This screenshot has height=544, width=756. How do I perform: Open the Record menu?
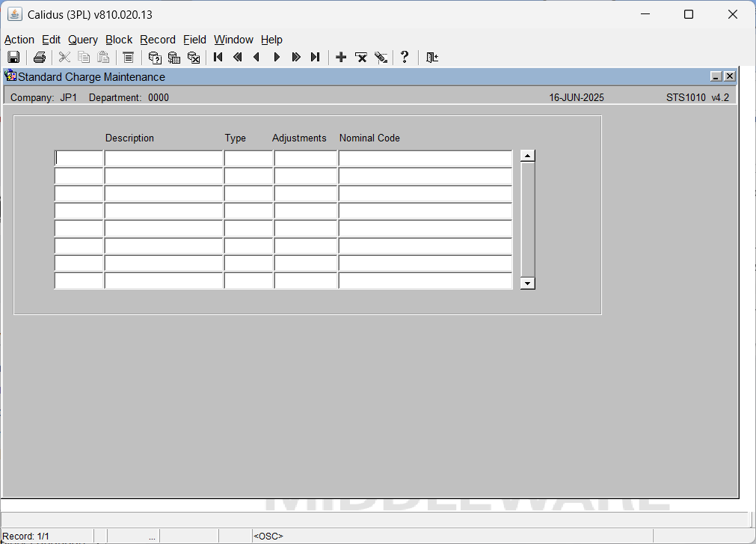pos(158,40)
